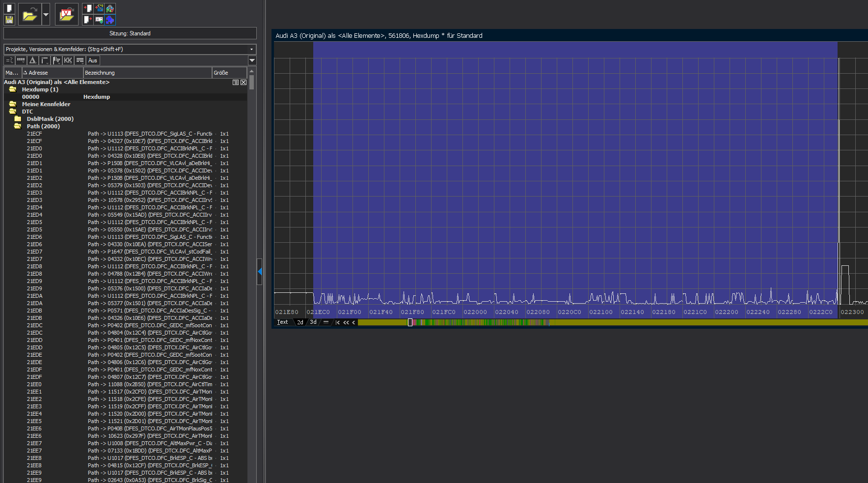The image size is (868, 483).
Task: Click the white position marker on overview bar
Action: tap(410, 322)
